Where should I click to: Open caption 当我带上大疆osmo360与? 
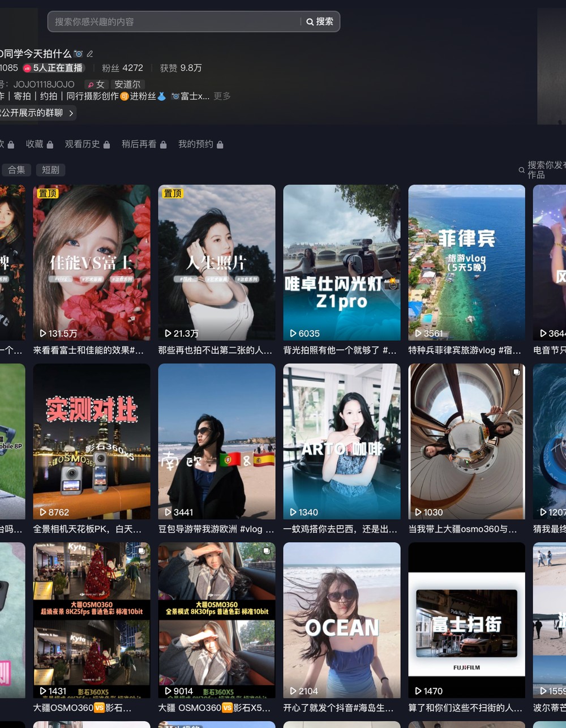tap(463, 529)
